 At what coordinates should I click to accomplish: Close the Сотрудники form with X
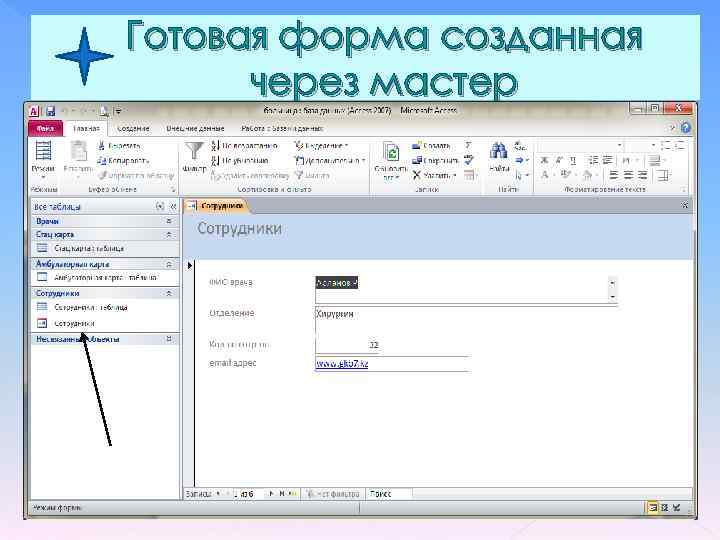(x=684, y=205)
